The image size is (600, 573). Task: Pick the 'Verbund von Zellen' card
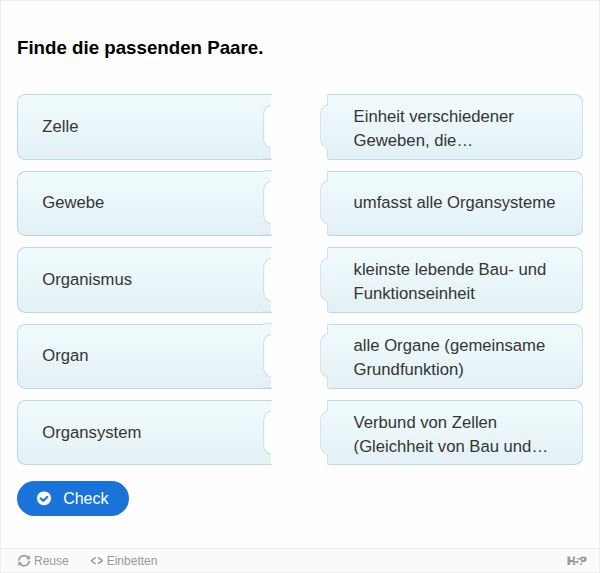click(x=452, y=433)
